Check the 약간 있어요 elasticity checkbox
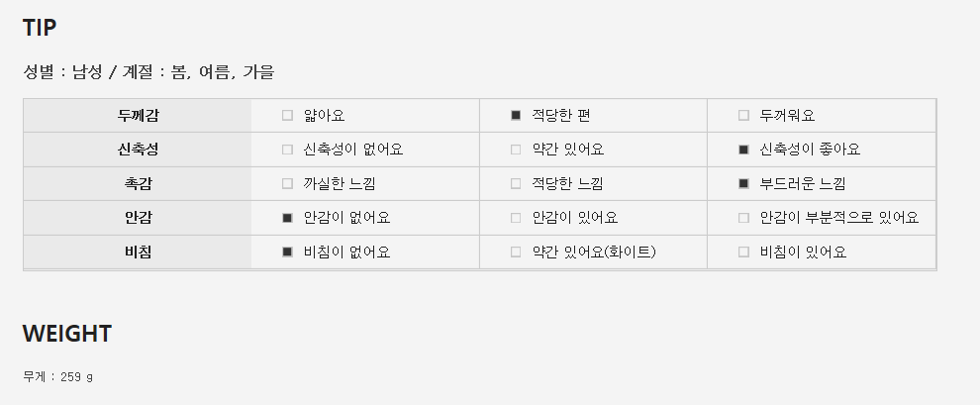Screen dimensions: 980x405 click(516, 150)
